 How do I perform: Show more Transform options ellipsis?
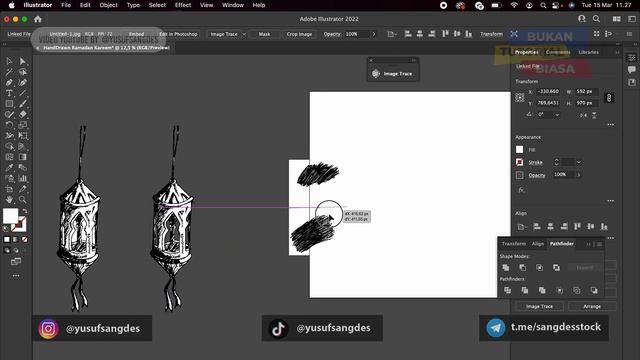click(x=611, y=124)
